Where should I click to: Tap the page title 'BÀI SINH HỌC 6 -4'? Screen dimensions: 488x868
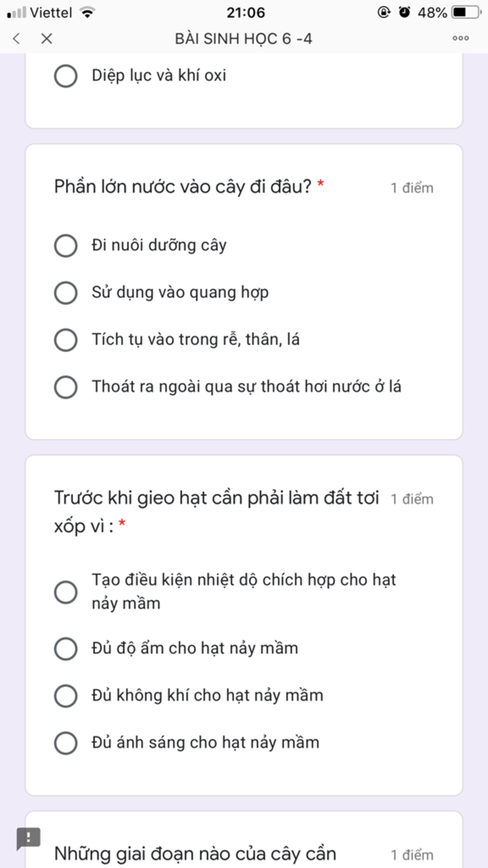pos(244,39)
